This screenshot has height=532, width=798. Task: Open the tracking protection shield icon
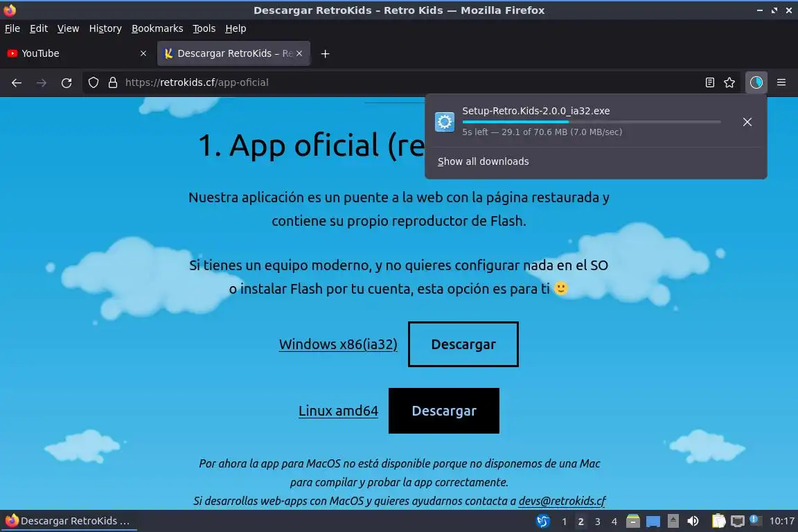(x=93, y=82)
